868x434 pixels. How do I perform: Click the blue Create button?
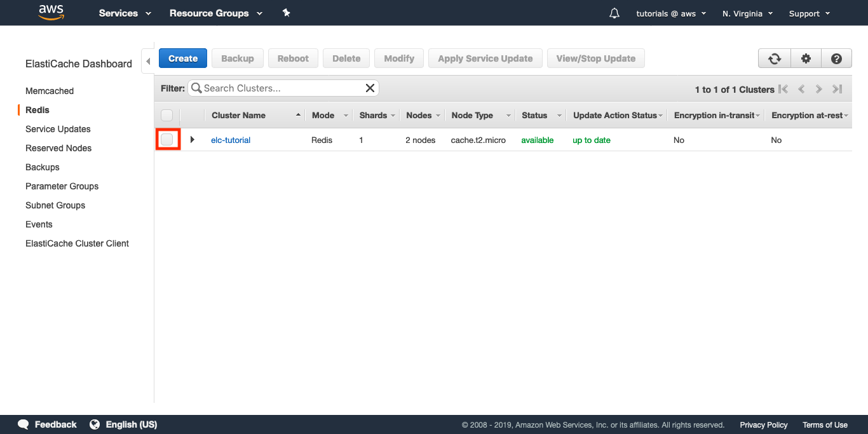(x=183, y=58)
